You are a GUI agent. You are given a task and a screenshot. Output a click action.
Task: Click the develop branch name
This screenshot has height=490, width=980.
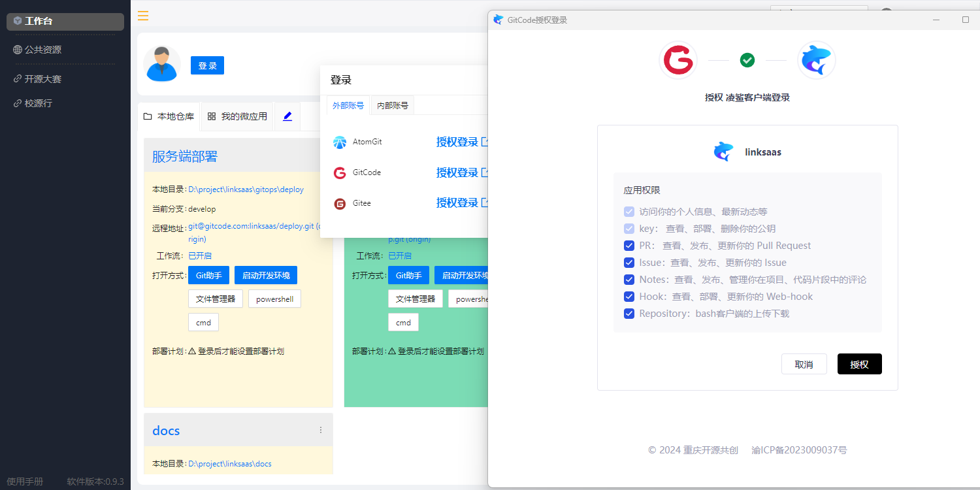coord(202,209)
